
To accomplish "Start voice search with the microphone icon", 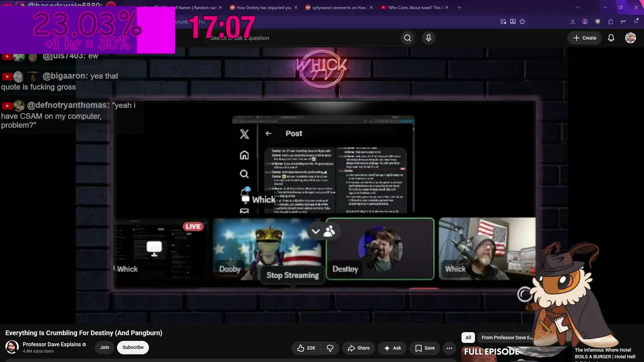I will pyautogui.click(x=429, y=38).
